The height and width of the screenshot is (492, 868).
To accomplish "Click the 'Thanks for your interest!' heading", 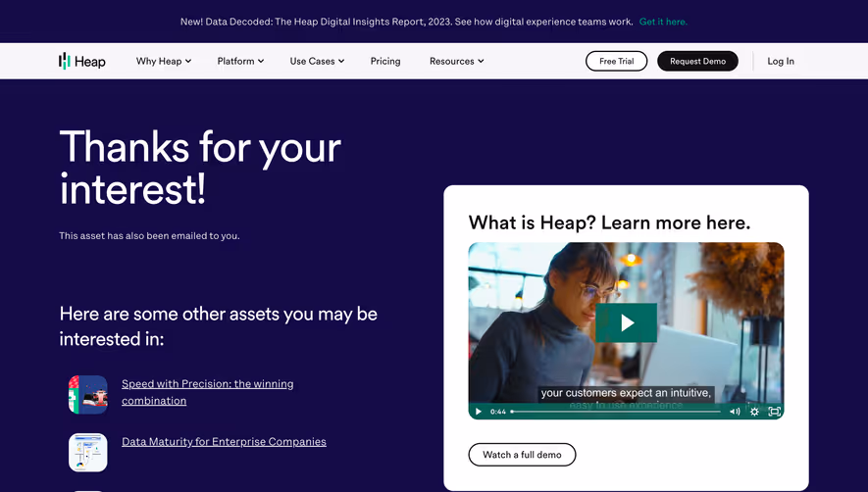I will pos(200,168).
